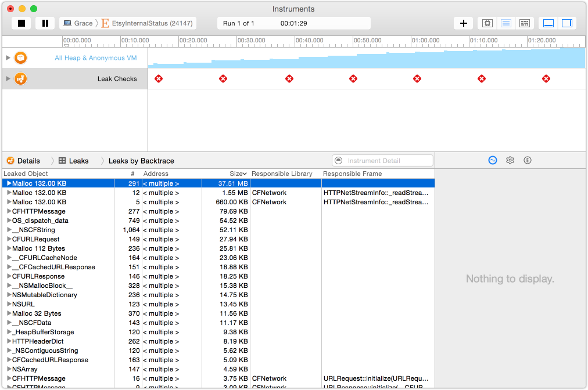Screen dimensions: 588x390
Task: Expand the Leak Checks instrument track
Action: [8, 78]
